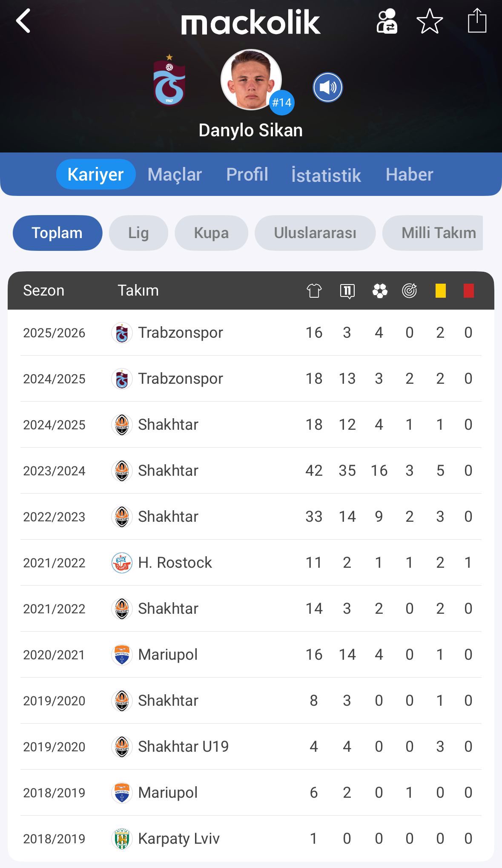Select the Kupa filter chip

(211, 233)
